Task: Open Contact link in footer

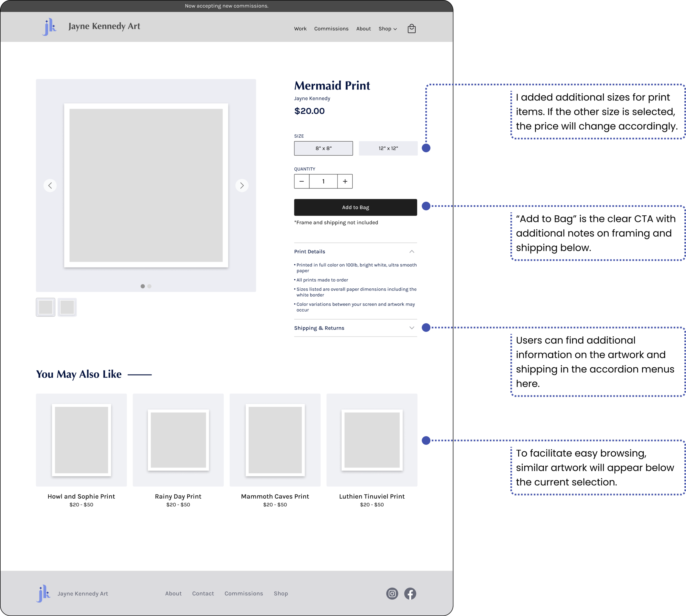Action: pyautogui.click(x=203, y=593)
